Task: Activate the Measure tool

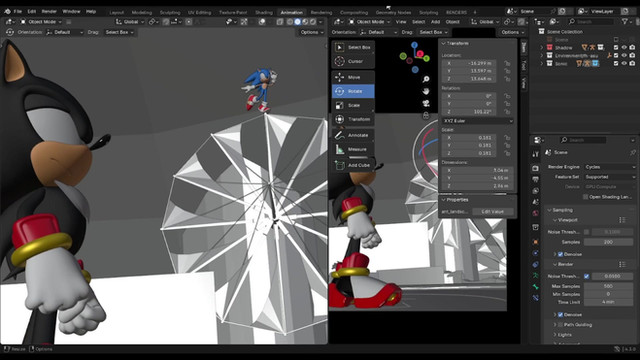Action: click(353, 149)
